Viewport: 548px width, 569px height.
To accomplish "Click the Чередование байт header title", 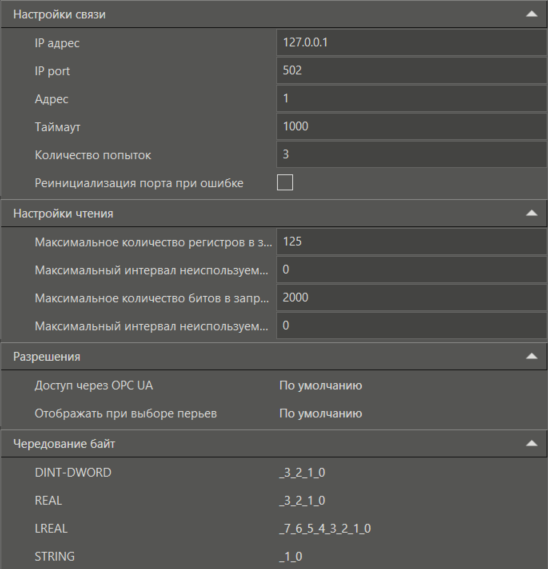I will coord(64,443).
